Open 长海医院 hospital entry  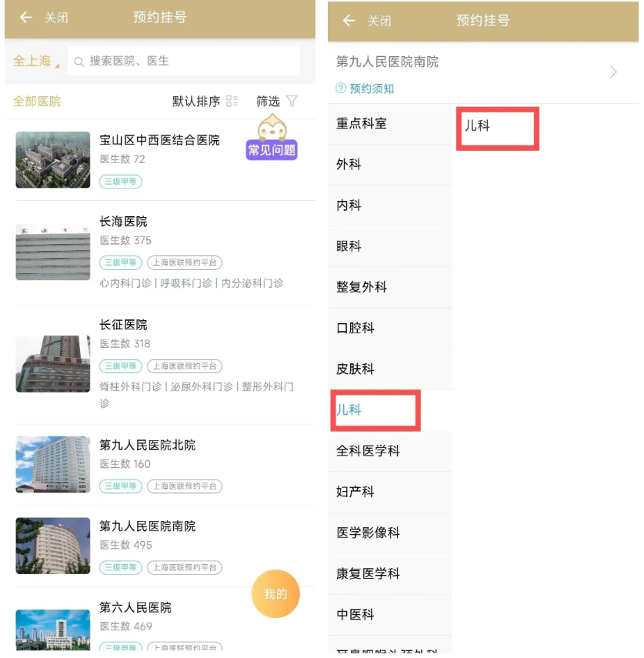(123, 222)
